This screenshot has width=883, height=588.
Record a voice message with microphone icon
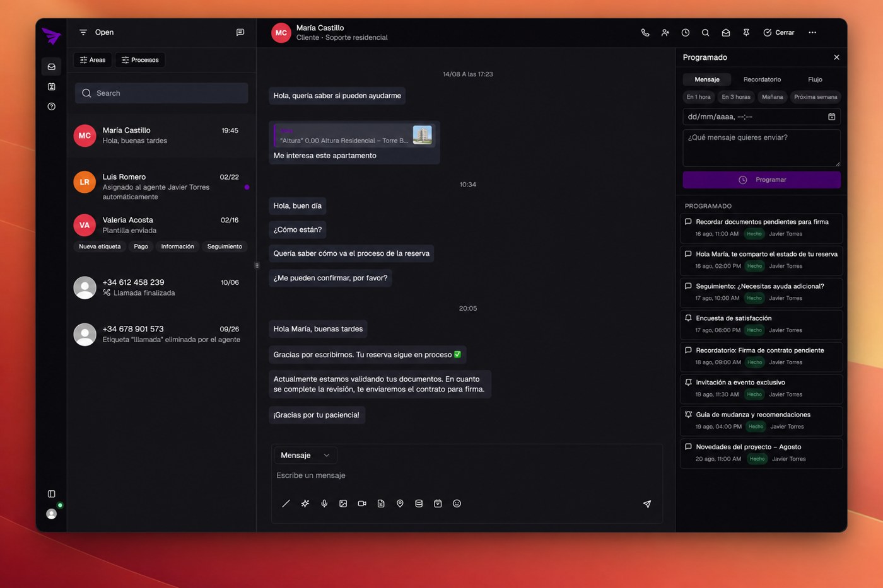324,504
